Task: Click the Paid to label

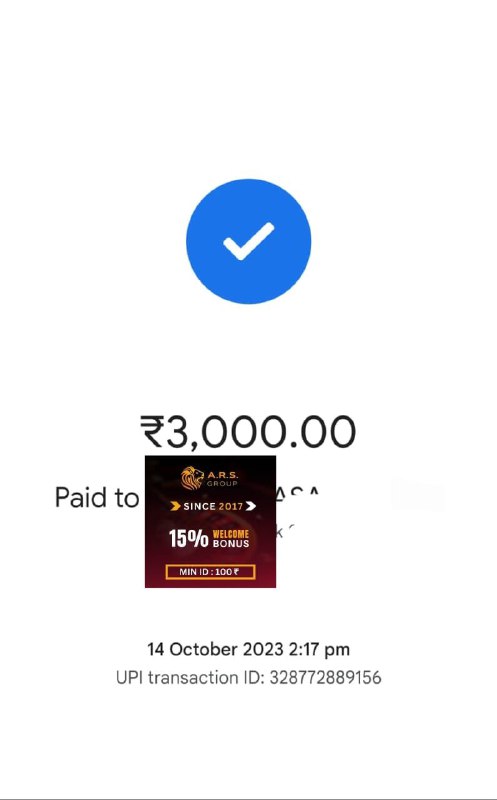Action: pyautogui.click(x=97, y=497)
